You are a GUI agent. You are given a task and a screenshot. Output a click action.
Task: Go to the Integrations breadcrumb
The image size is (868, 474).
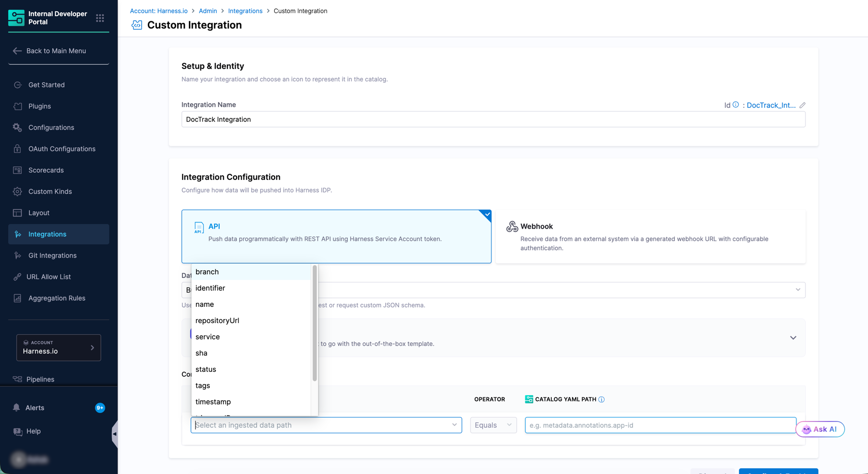245,11
